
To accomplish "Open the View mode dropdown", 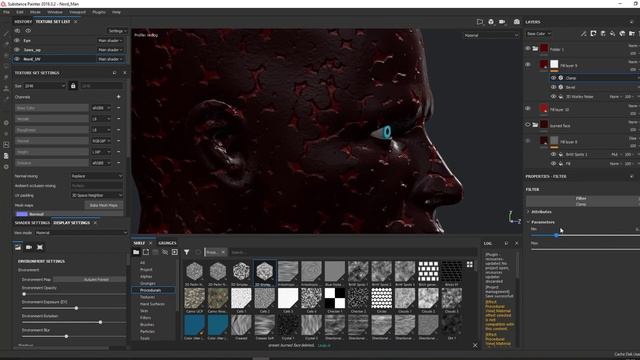I will pos(81,233).
